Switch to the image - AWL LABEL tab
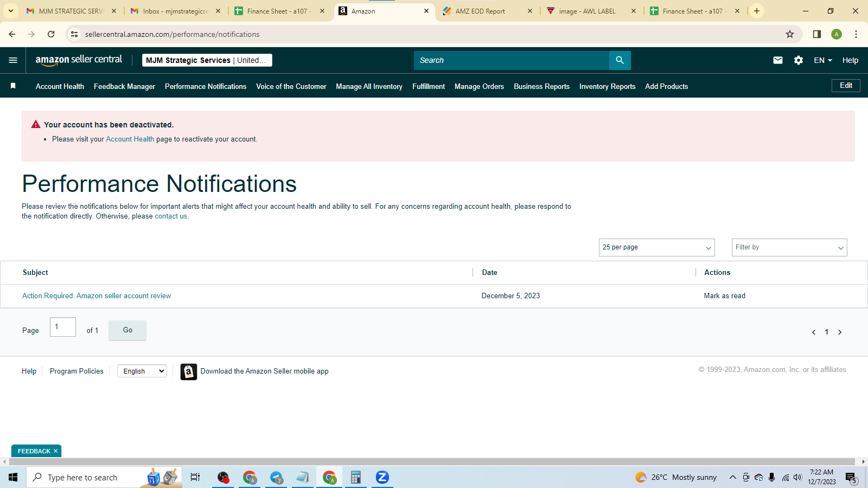The width and height of the screenshot is (868, 488). (591, 11)
